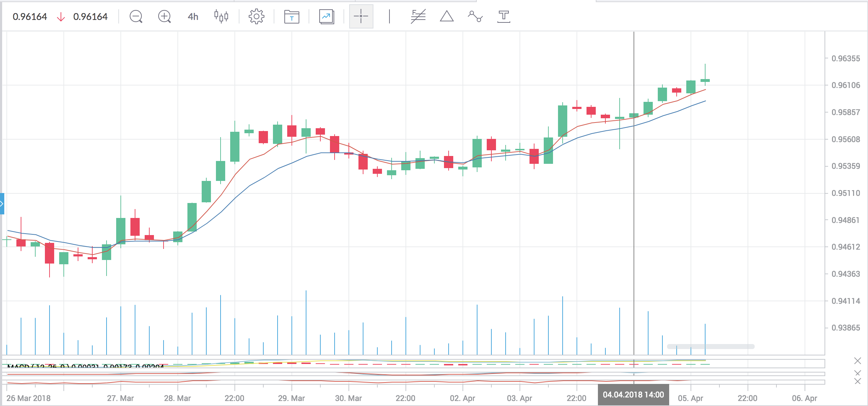Image resolution: width=868 pixels, height=406 pixels.
Task: Close the MACD indicator panel
Action: pyautogui.click(x=858, y=361)
